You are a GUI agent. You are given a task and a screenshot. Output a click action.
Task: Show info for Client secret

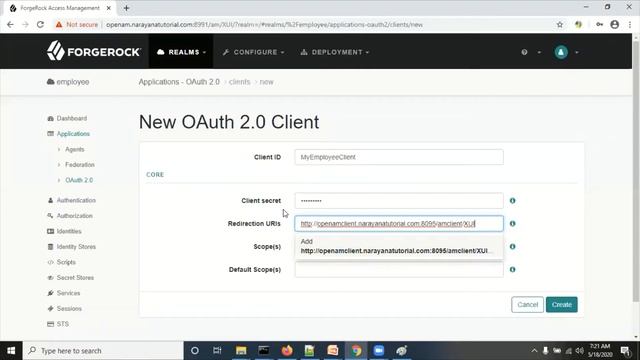point(512,201)
